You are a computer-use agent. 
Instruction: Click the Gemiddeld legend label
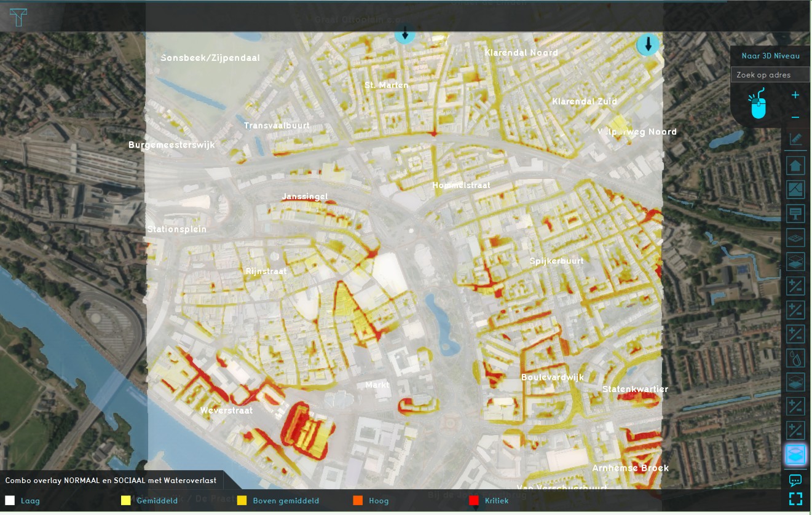pyautogui.click(x=157, y=501)
